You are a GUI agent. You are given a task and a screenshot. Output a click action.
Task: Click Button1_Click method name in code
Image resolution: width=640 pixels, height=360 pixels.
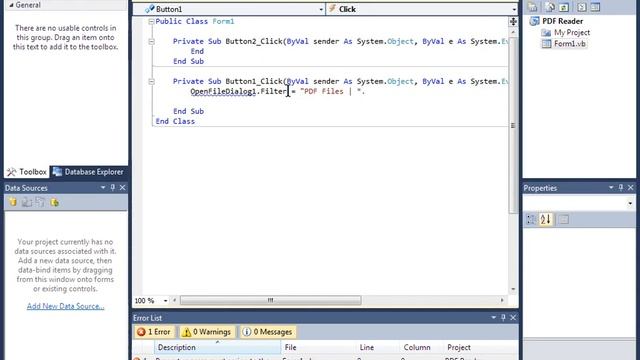coord(254,81)
